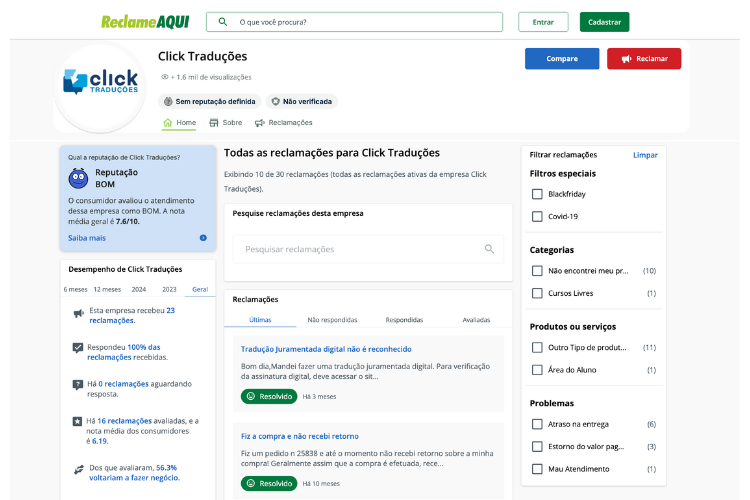Click the ReclameAQUI logo
The height and width of the screenshot is (500, 750).
pyautogui.click(x=145, y=22)
